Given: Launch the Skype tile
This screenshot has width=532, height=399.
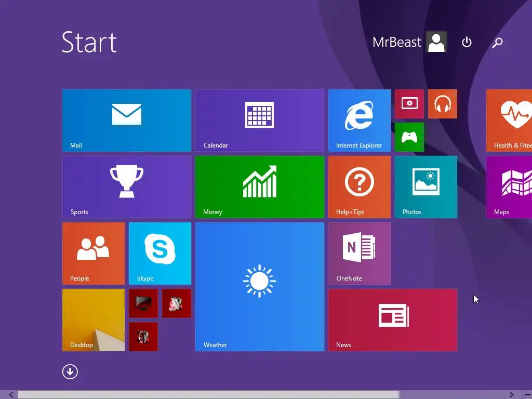Looking at the screenshot, I should 160,254.
